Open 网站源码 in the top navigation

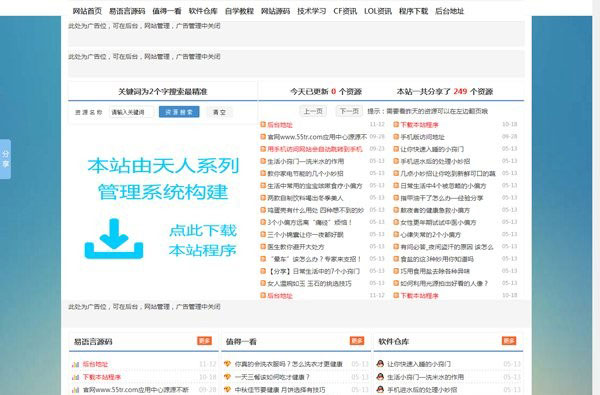click(x=276, y=11)
